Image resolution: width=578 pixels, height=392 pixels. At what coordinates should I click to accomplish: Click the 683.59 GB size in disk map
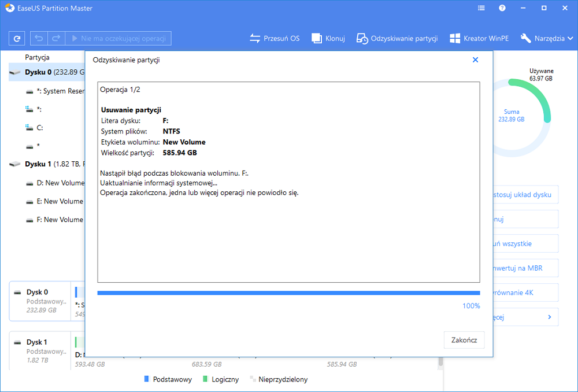(206, 364)
